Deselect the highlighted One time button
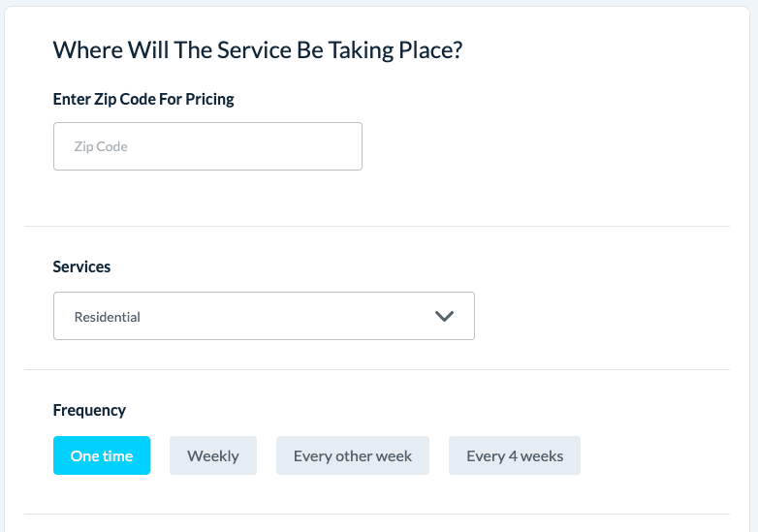Viewport: 758px width, 532px height. [x=102, y=455]
